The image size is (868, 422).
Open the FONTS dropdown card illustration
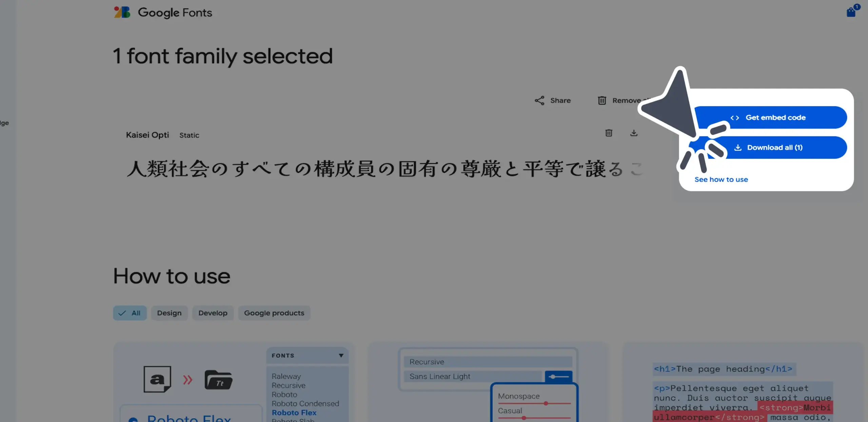coord(233,383)
